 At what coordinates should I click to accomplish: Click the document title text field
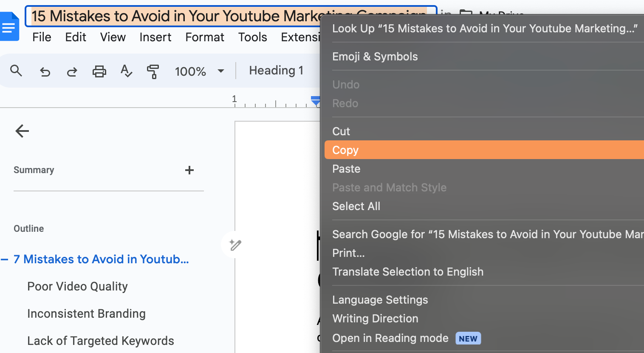(170, 16)
